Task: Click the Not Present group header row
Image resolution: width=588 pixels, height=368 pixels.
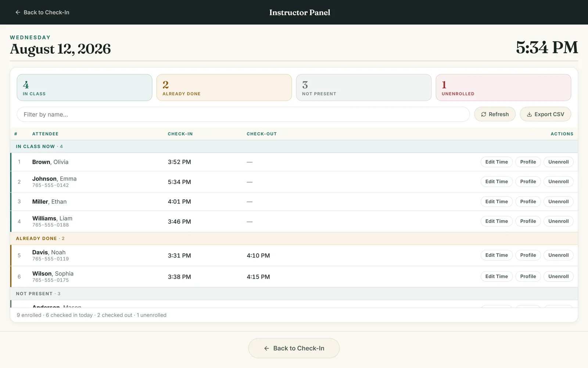Action: (294, 294)
